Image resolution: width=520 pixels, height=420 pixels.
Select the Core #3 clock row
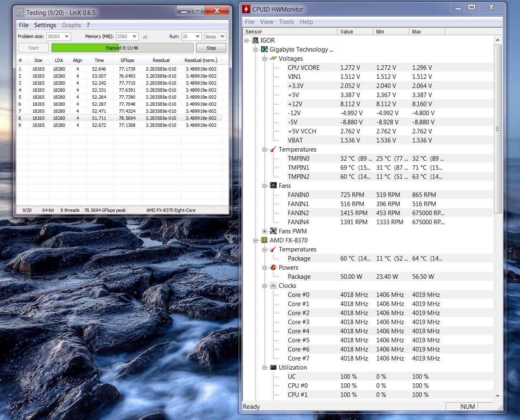(390, 322)
